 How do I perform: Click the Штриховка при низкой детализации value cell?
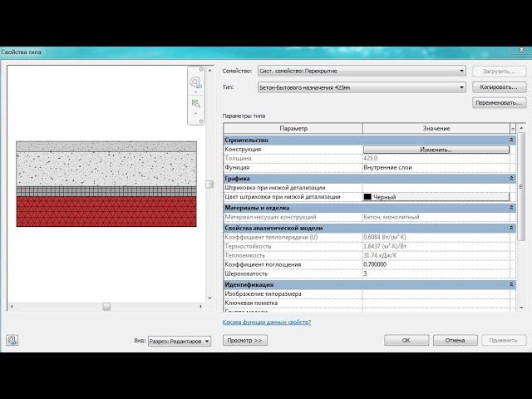(436, 188)
